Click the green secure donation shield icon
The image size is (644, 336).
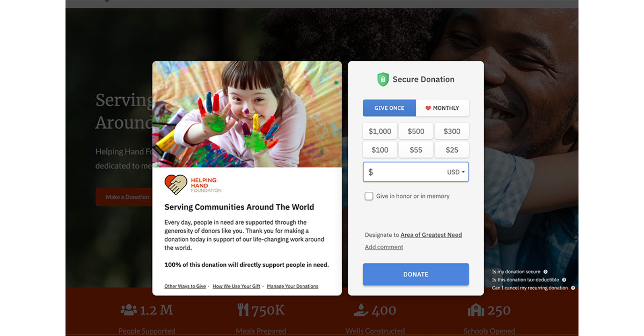pyautogui.click(x=383, y=79)
